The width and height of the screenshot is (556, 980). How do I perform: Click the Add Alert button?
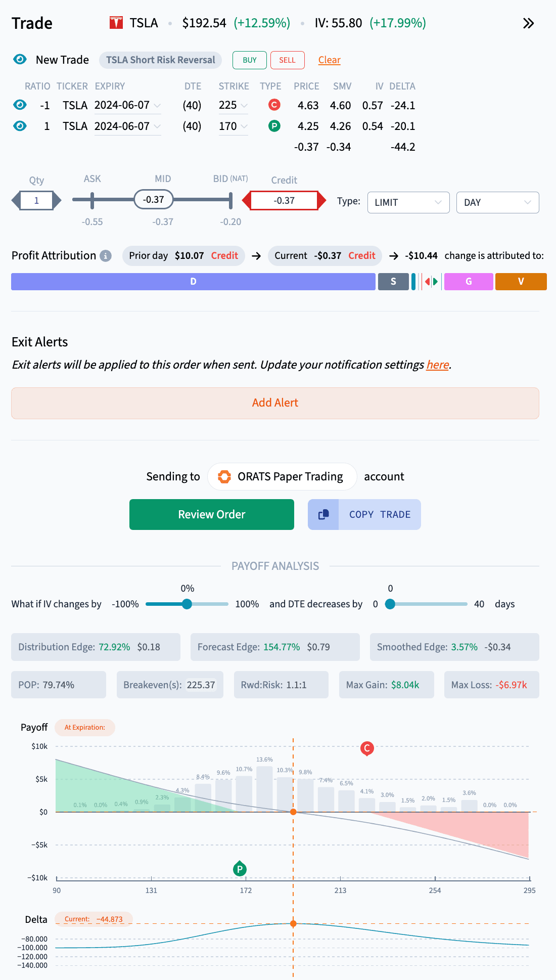(275, 403)
